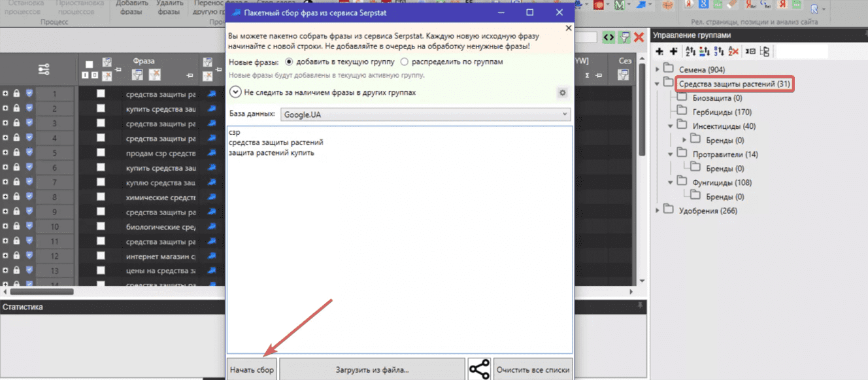
Task: Select radio 'добавить в текущую группу'
Action: pos(290,61)
